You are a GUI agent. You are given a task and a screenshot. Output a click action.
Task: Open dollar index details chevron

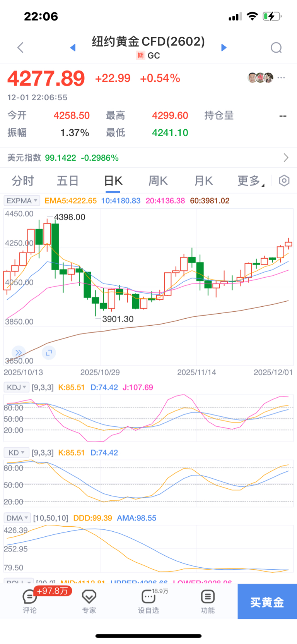pyautogui.click(x=286, y=158)
